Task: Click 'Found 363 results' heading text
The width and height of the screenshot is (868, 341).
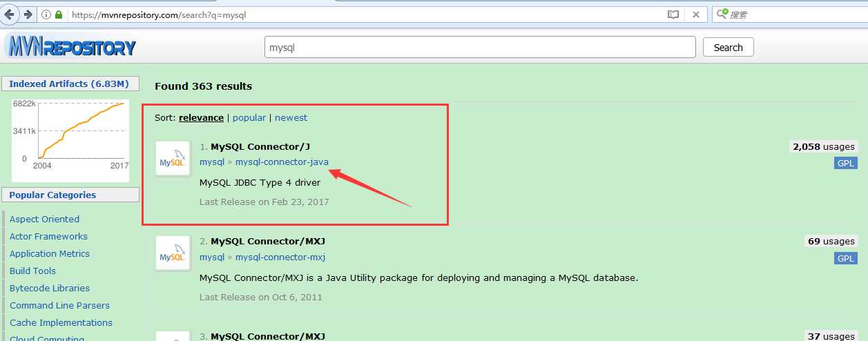Action: tap(203, 86)
